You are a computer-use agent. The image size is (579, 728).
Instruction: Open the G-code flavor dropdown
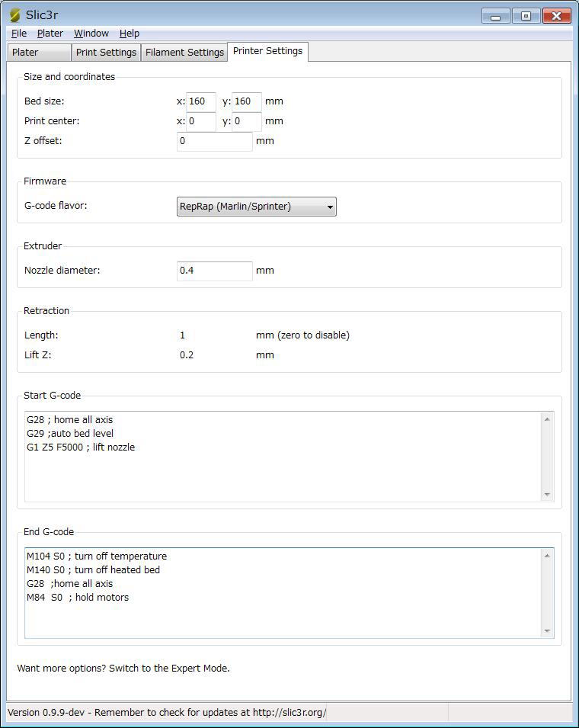[257, 207]
